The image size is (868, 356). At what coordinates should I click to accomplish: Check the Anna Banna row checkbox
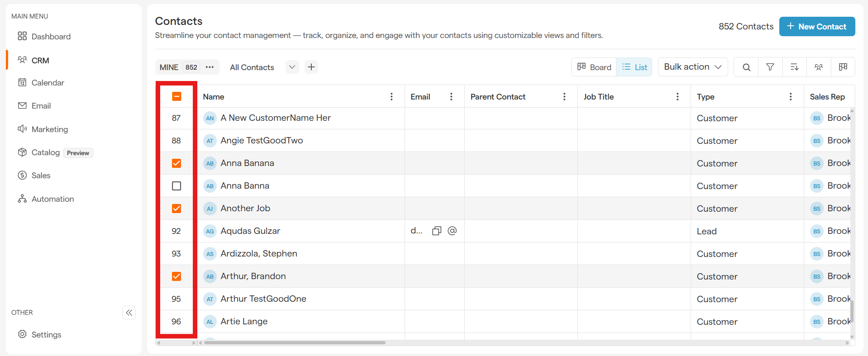(x=176, y=186)
